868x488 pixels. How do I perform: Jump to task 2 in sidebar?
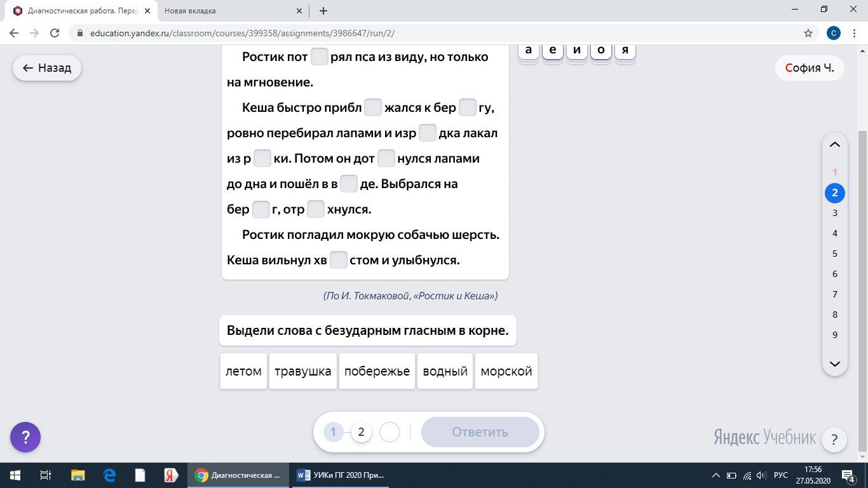[835, 193]
